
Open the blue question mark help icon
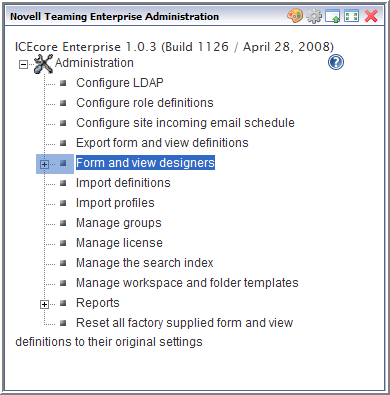pos(336,62)
